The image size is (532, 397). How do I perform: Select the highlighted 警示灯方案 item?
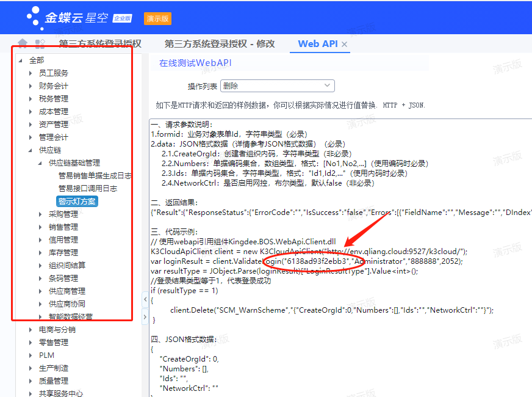[77, 202]
